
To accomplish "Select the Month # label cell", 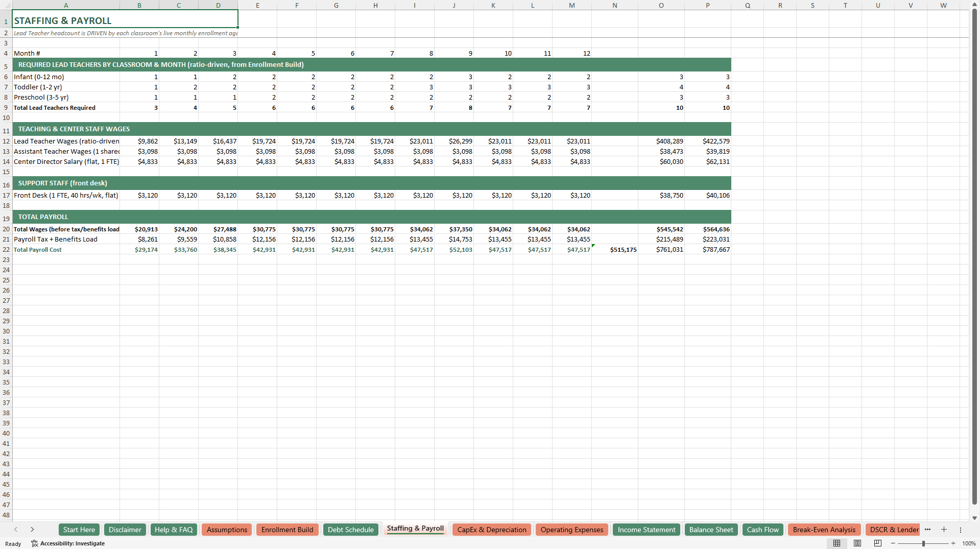I will [x=66, y=53].
